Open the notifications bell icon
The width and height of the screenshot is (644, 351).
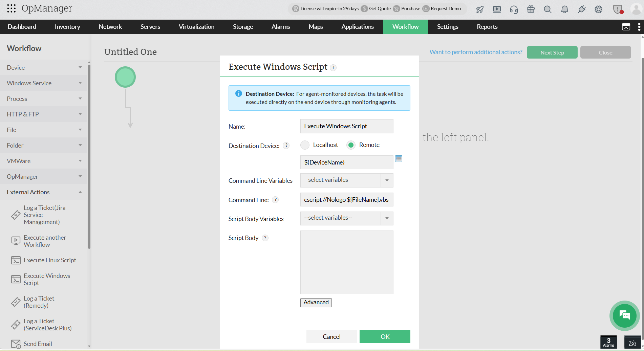coord(564,9)
